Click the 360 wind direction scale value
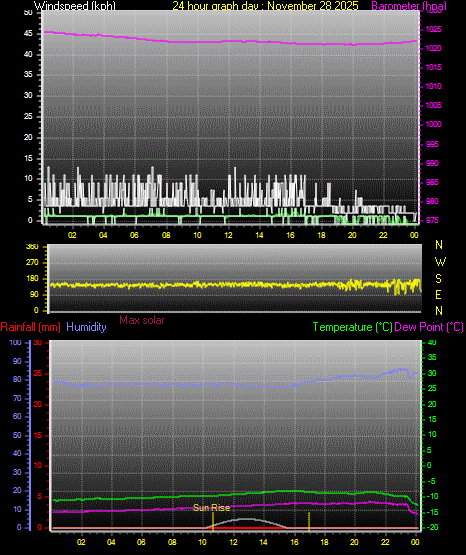The width and height of the screenshot is (466, 555). tap(32, 247)
